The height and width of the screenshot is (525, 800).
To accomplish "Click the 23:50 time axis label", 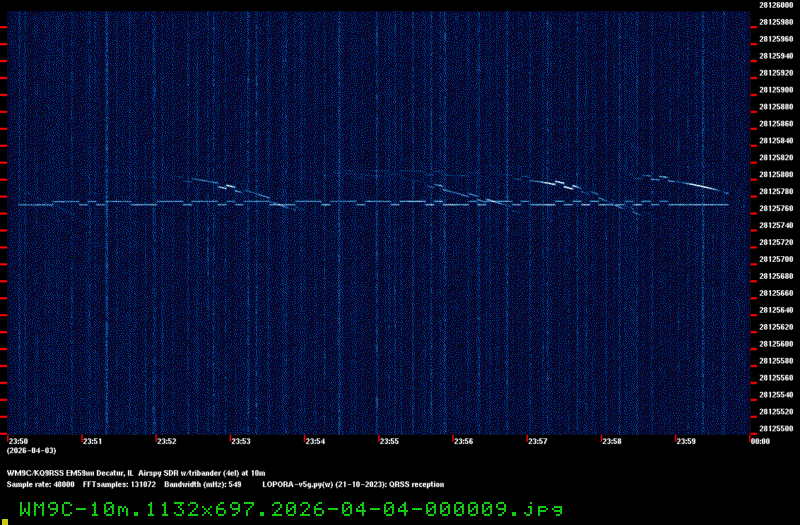I will point(19,440).
